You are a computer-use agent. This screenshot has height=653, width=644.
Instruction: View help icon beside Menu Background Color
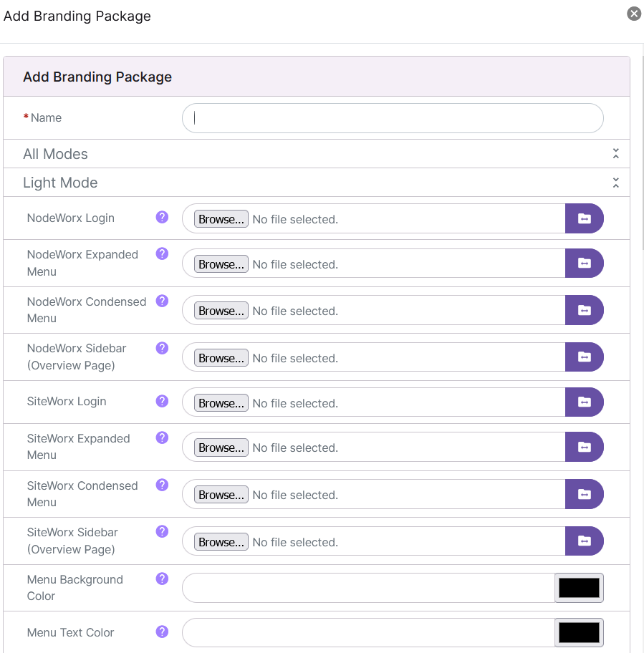(162, 579)
